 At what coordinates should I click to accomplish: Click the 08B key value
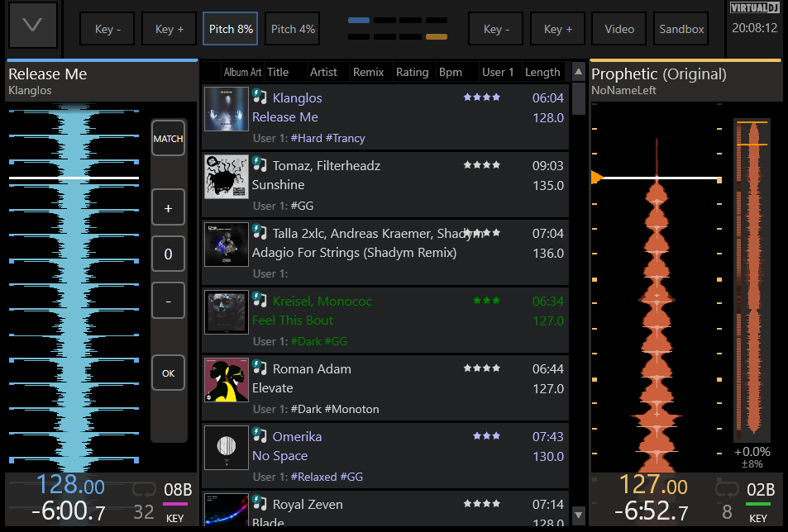coord(178,489)
